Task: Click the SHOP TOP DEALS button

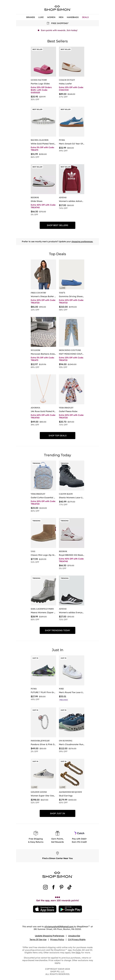Action: point(57,436)
